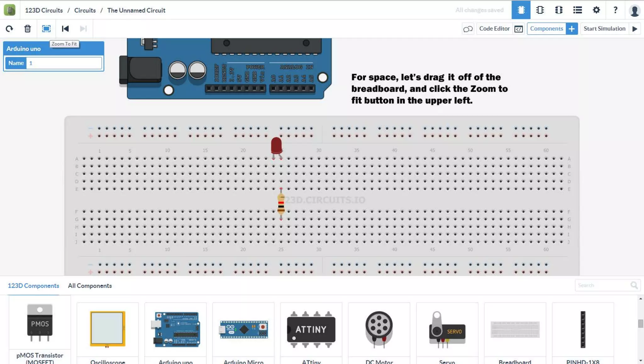Select the 123D Components tab

(x=33, y=285)
